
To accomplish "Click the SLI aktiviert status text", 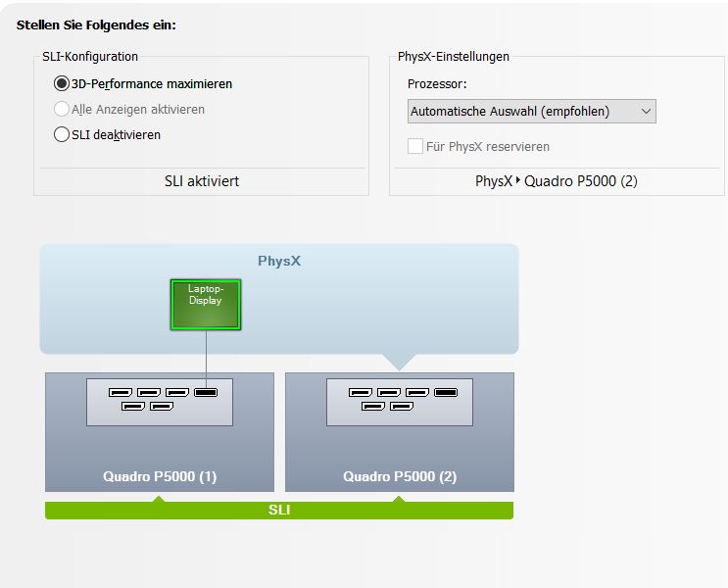I will pyautogui.click(x=202, y=181).
